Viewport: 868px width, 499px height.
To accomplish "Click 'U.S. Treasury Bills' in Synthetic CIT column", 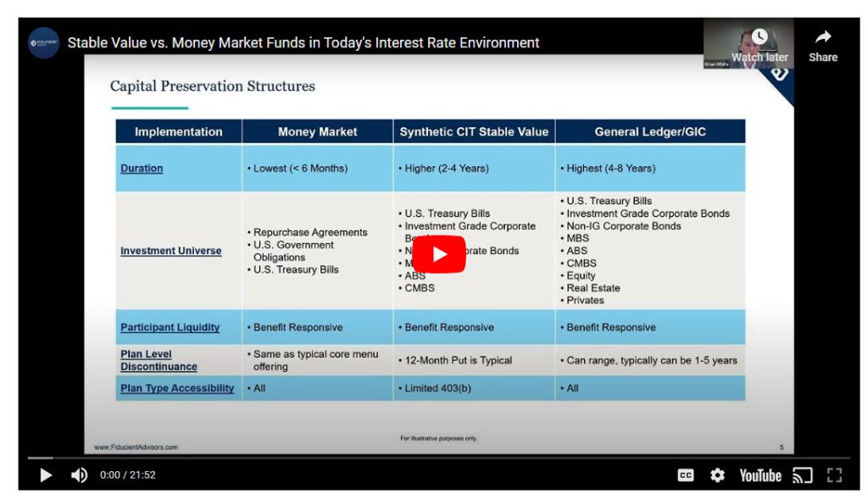I will [448, 213].
